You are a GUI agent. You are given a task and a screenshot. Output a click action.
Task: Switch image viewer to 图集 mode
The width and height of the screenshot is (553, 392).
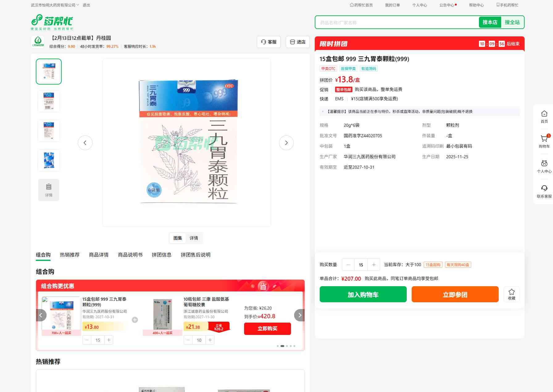click(x=178, y=238)
